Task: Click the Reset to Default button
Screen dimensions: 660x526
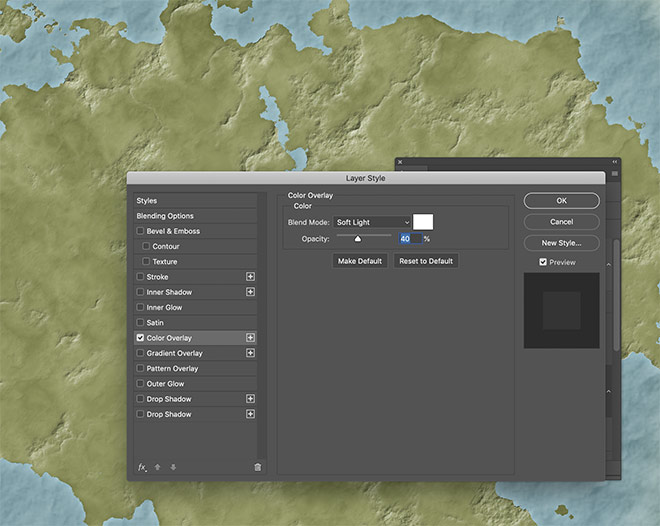Action: point(426,261)
